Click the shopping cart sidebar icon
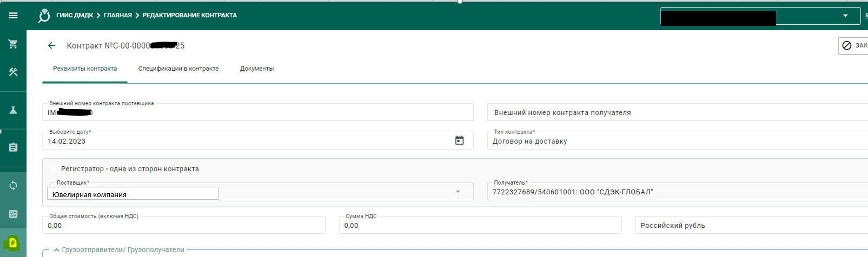 tap(13, 44)
